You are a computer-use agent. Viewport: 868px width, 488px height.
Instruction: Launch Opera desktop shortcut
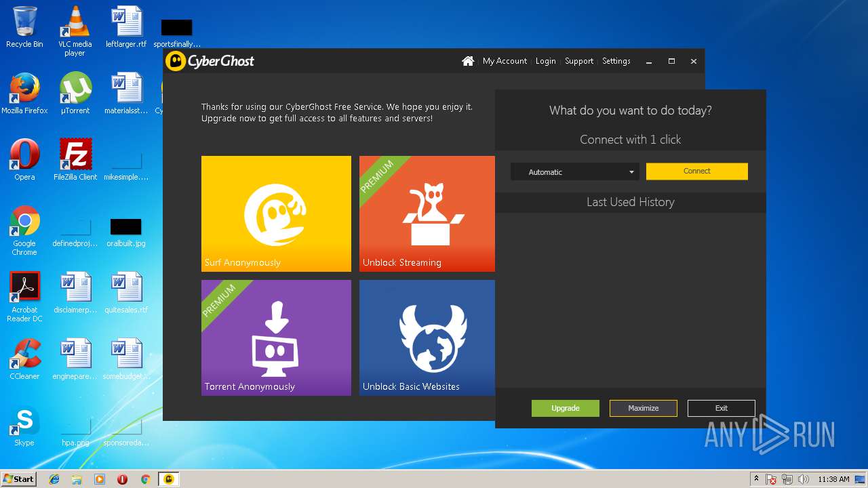click(x=24, y=160)
